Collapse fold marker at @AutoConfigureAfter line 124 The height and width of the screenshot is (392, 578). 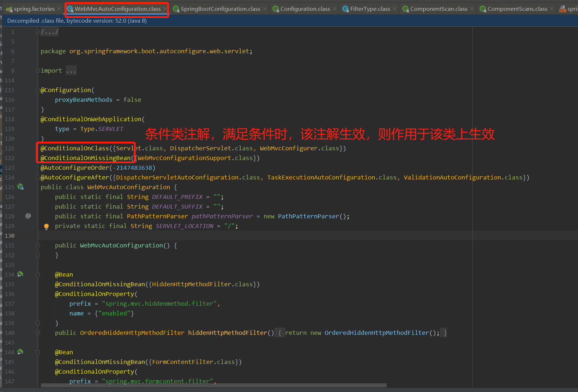(38, 178)
